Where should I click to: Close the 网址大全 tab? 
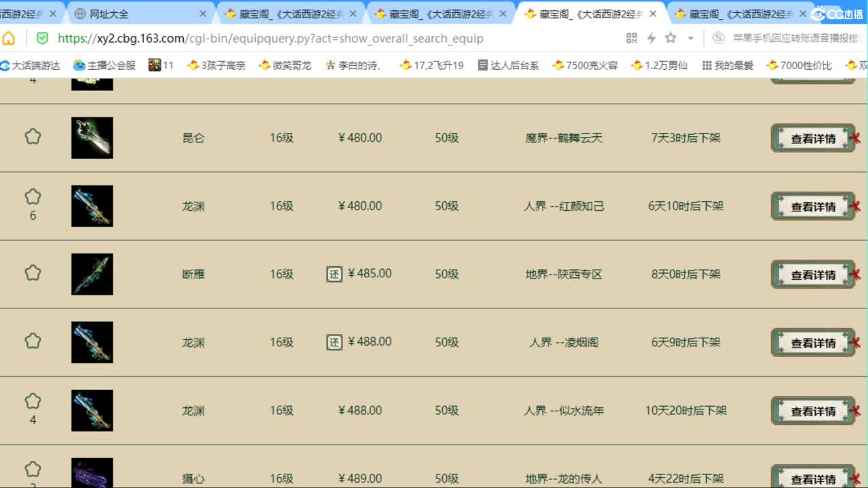click(203, 14)
